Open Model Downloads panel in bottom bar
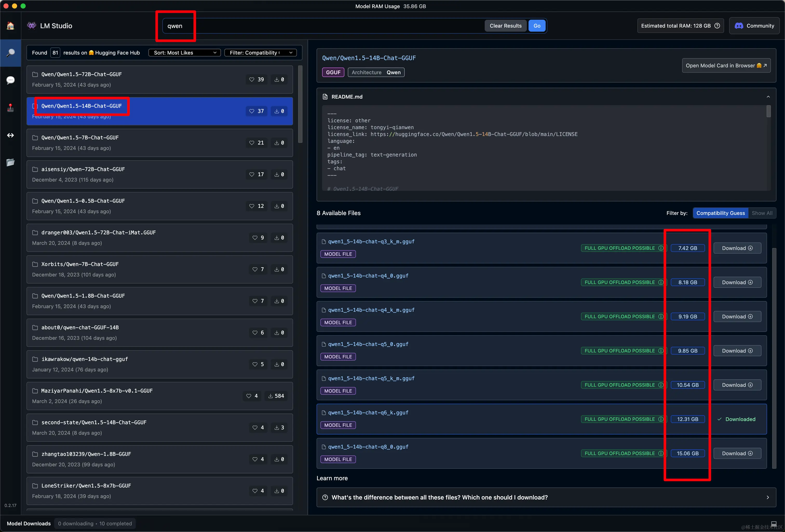The height and width of the screenshot is (532, 785). tap(29, 523)
